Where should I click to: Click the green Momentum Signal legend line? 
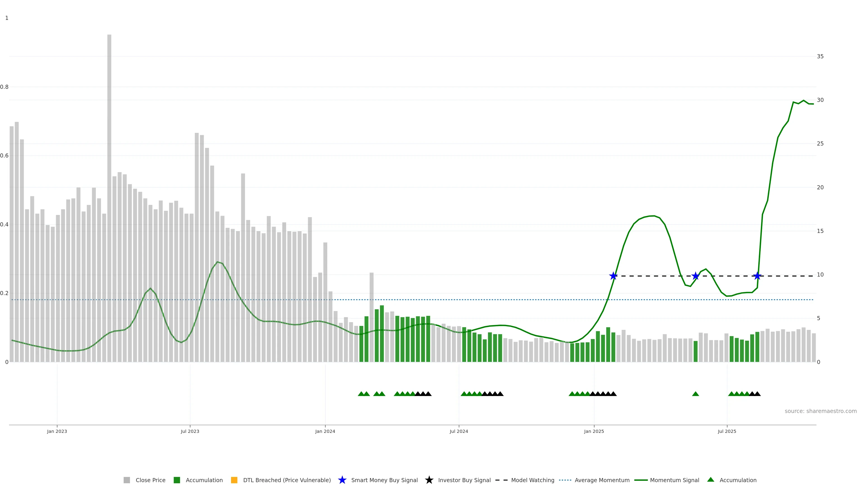pyautogui.click(x=641, y=480)
